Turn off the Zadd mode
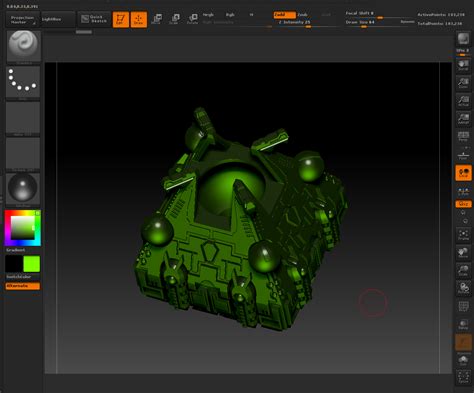The image size is (474, 393). click(284, 15)
